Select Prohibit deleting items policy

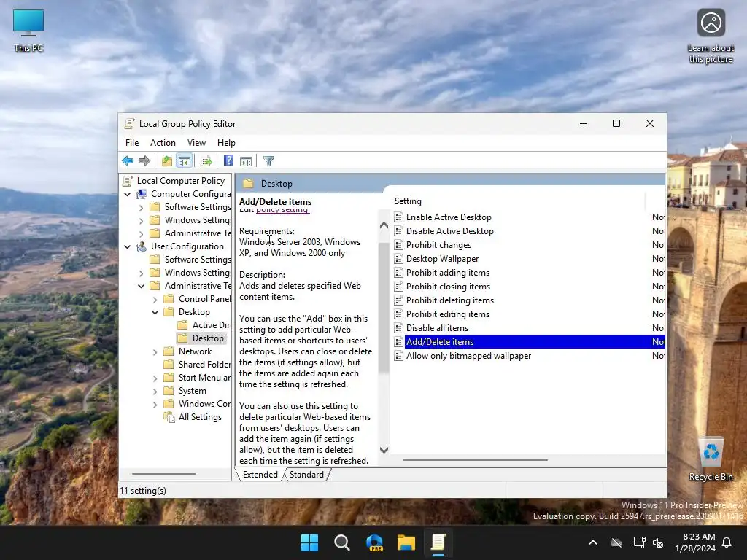tap(450, 300)
